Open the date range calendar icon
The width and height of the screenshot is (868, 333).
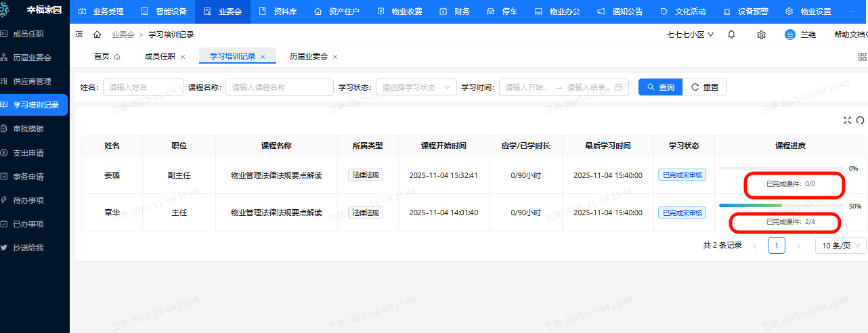[x=619, y=87]
